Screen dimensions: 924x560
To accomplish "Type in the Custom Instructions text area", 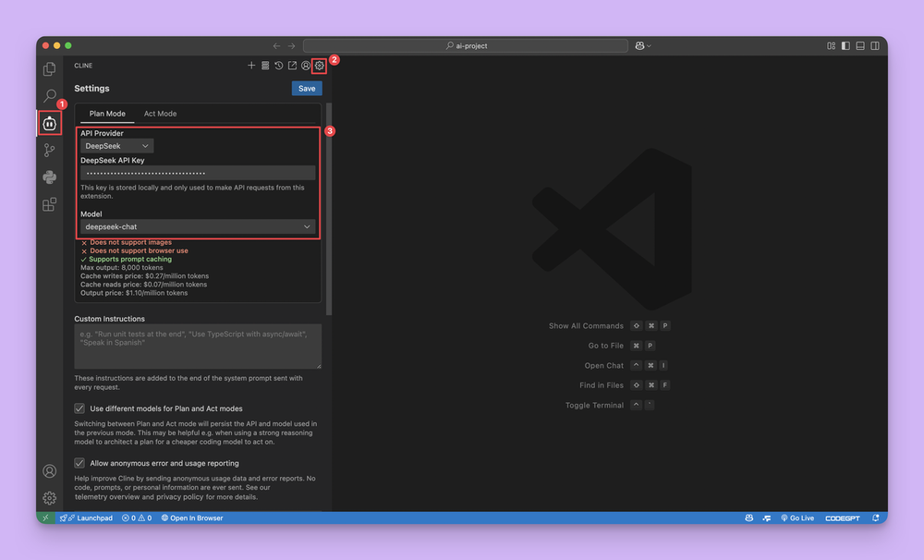I will pos(197,347).
